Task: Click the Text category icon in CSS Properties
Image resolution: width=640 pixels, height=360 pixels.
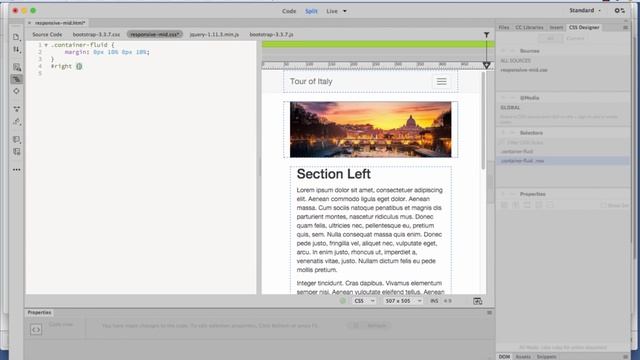Action: point(516,205)
